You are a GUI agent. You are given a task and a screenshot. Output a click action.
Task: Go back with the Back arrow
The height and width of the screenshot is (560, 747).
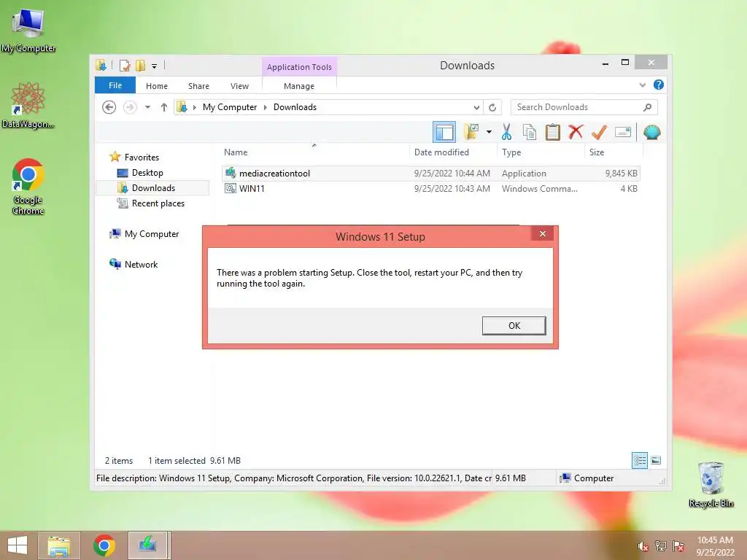coord(109,107)
